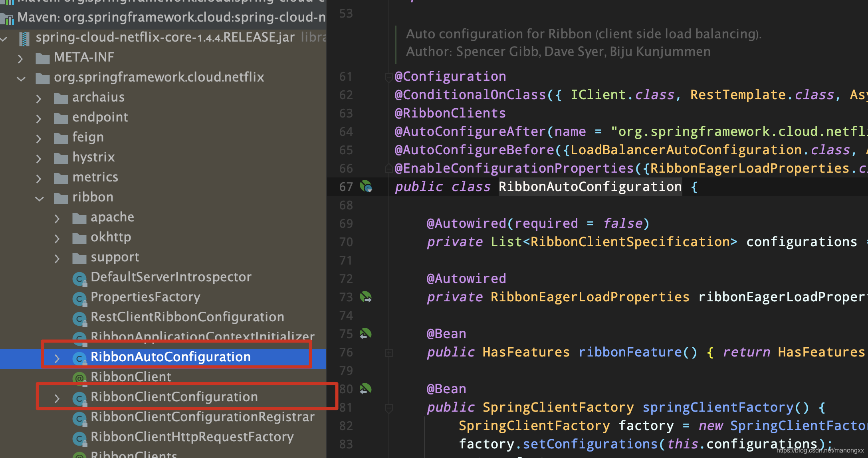This screenshot has width=868, height=458.
Task: Select RibbonAutoConfiguration in the project tree
Action: (x=170, y=357)
